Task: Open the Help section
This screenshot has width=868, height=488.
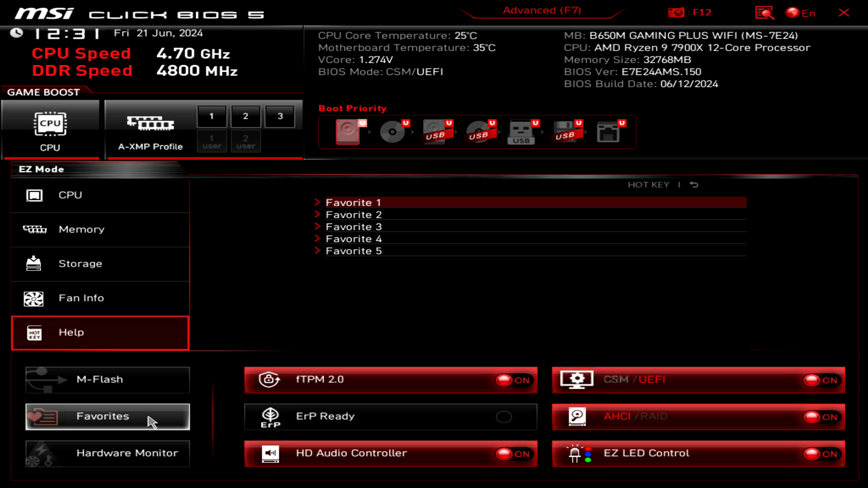Action: pyautogui.click(x=100, y=333)
